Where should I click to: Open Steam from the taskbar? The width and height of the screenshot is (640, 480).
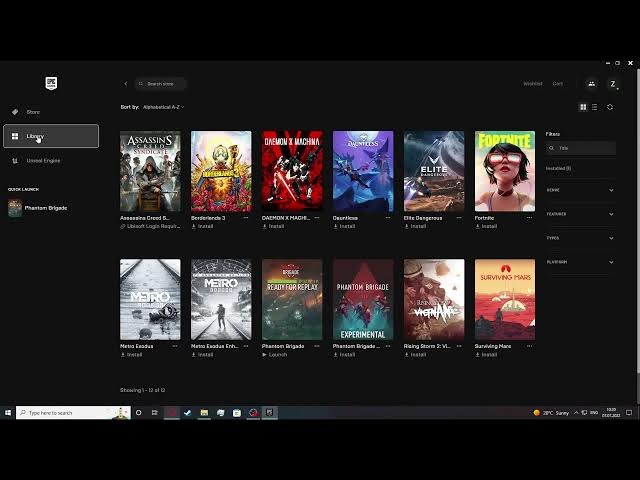tap(187, 413)
